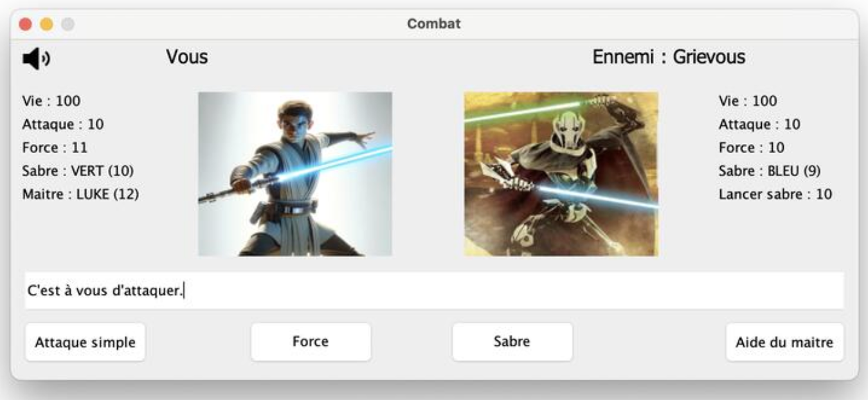Click the player Jedi character image
This screenshot has width=868, height=400.
(x=295, y=174)
